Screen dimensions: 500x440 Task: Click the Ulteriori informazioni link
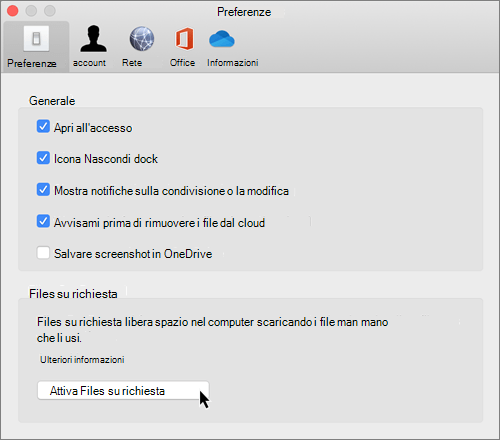click(x=82, y=360)
